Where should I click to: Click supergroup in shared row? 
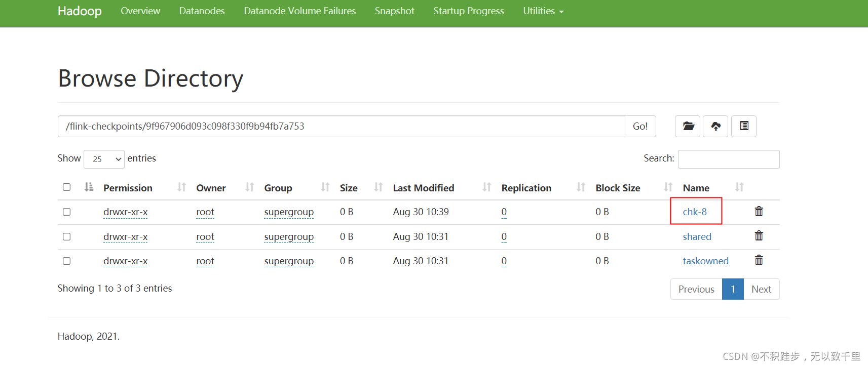[x=289, y=236]
